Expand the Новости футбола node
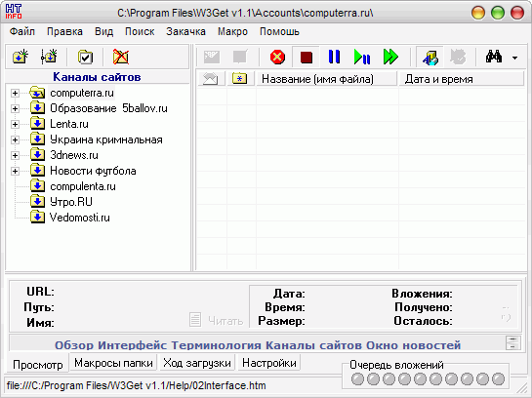 pyautogui.click(x=15, y=171)
